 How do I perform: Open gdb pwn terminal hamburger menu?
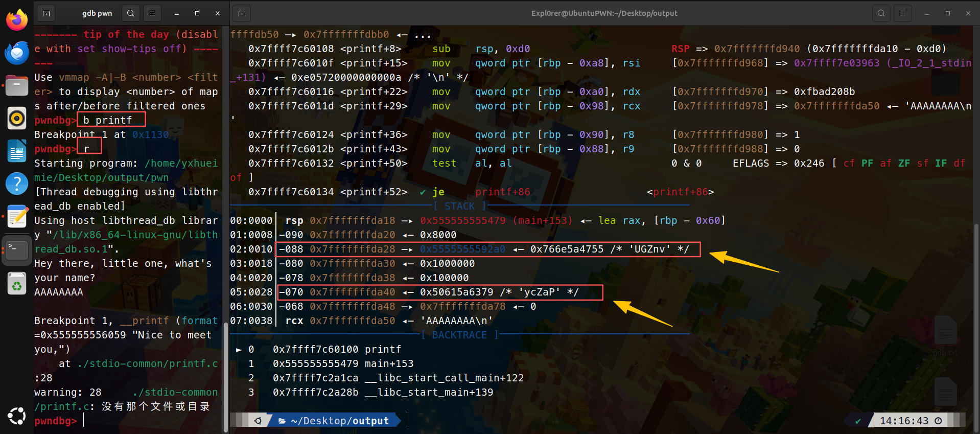(x=152, y=13)
